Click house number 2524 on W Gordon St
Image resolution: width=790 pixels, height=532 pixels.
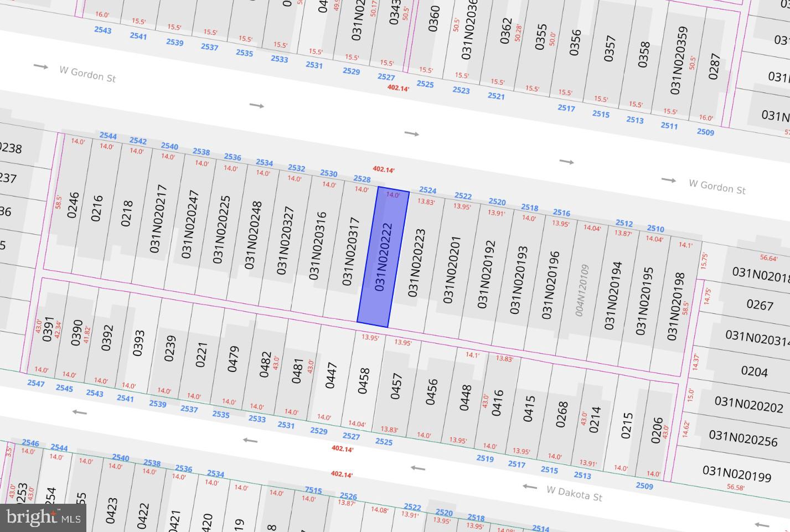(427, 190)
